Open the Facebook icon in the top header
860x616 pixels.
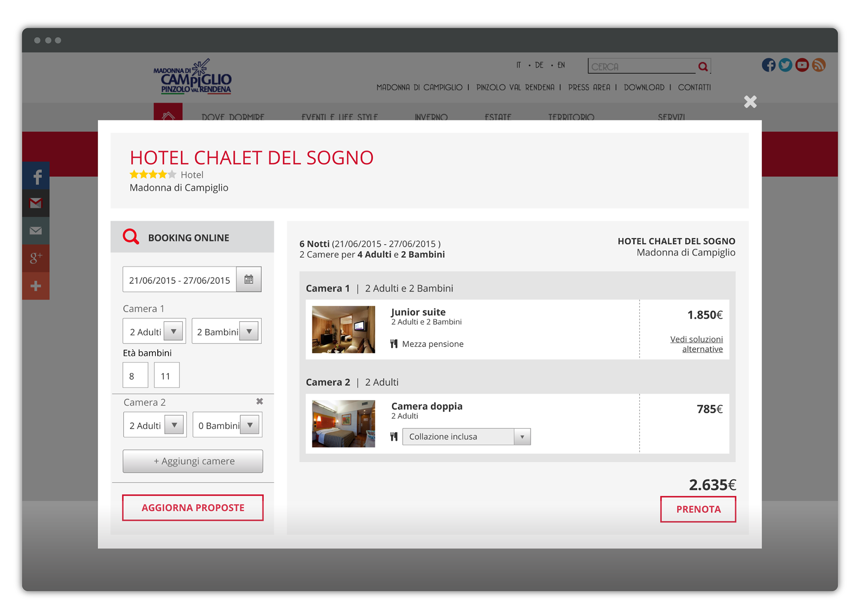769,65
